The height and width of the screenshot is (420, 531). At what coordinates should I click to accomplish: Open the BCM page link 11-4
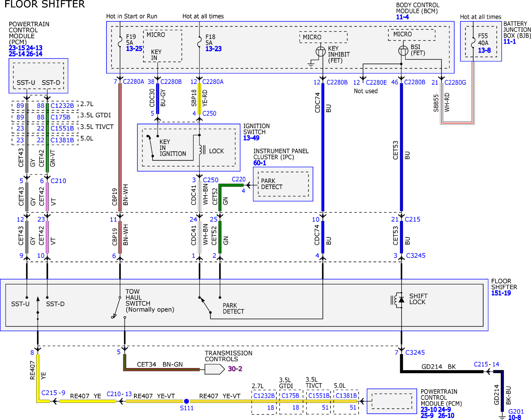[x=402, y=17]
